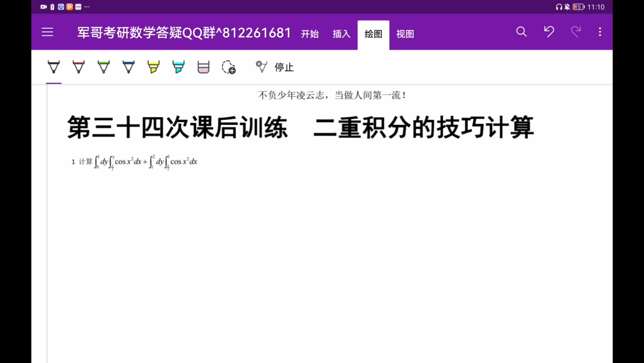Select the red pen tool

click(78, 67)
